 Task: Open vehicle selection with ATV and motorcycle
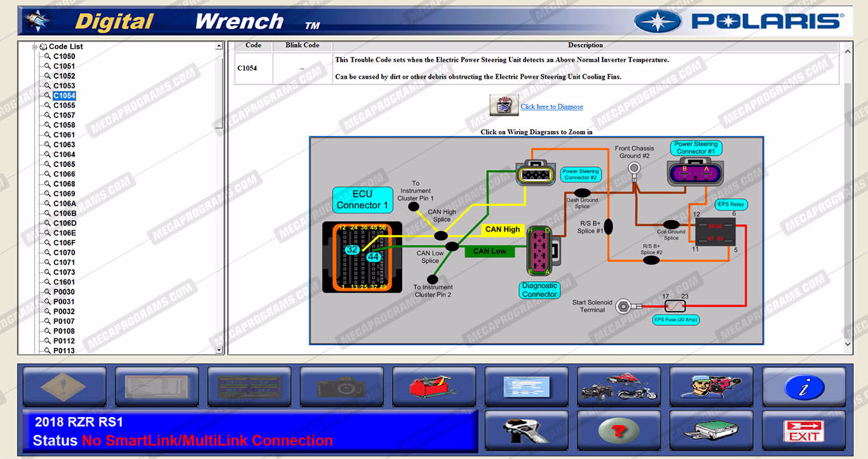click(619, 387)
